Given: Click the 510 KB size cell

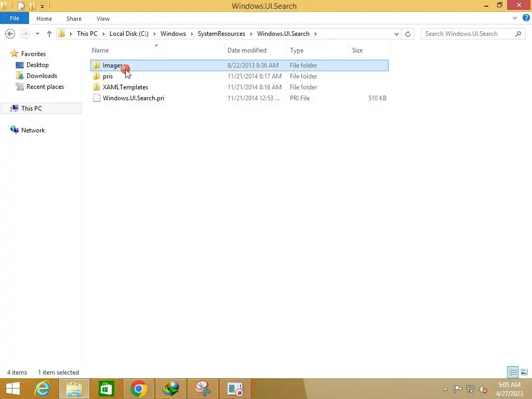Looking at the screenshot, I should click(377, 98).
